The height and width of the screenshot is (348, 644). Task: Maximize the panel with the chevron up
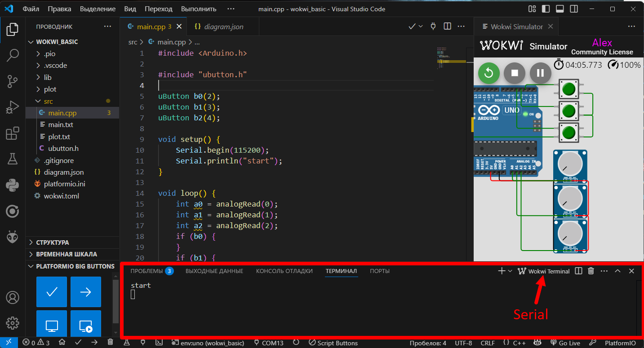[x=617, y=271]
